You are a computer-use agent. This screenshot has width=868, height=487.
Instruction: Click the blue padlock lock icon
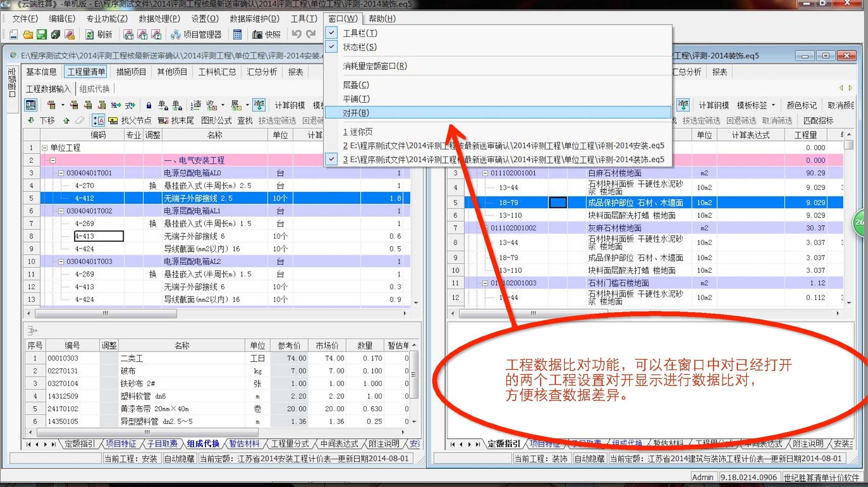pyautogui.click(x=149, y=105)
